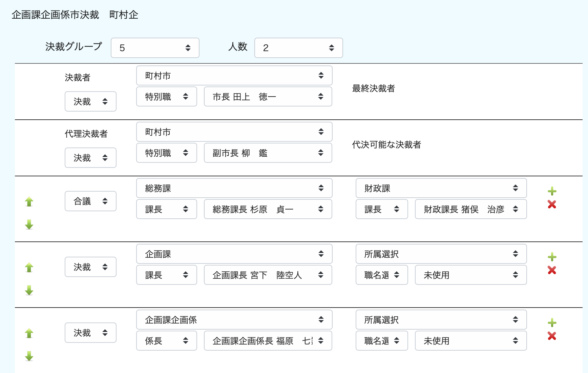
Task: Select the 財政課 department dropdown
Action: pyautogui.click(x=441, y=188)
